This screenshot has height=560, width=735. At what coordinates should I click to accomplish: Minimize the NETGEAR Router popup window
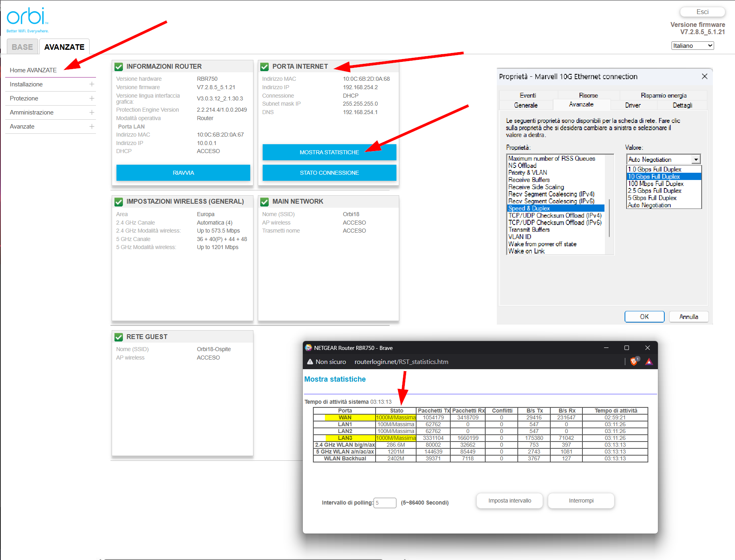coord(606,348)
